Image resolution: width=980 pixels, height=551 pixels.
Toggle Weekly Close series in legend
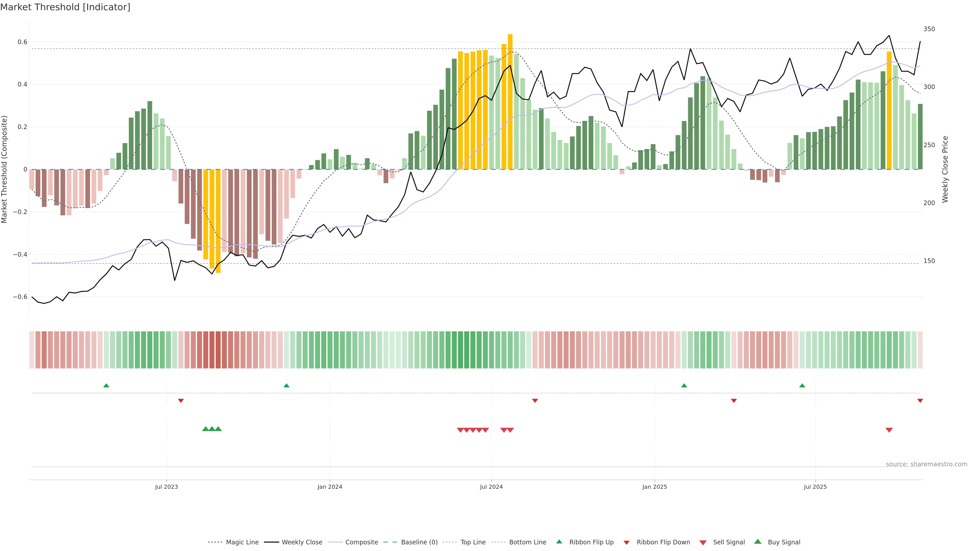click(x=302, y=542)
